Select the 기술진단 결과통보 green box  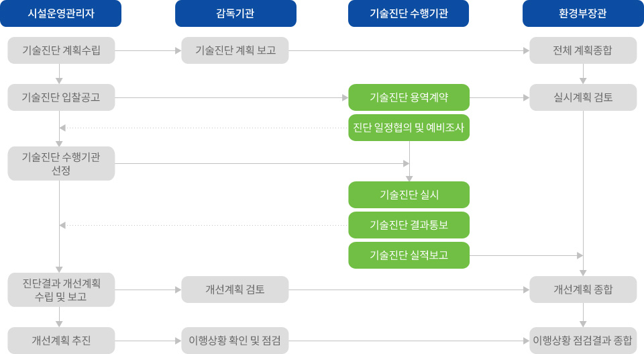tap(409, 225)
